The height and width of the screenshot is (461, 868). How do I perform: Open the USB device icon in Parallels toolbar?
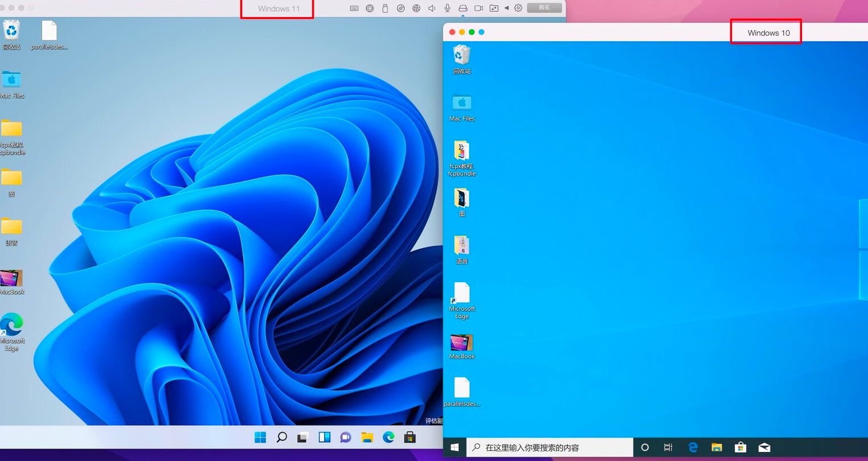(x=385, y=8)
